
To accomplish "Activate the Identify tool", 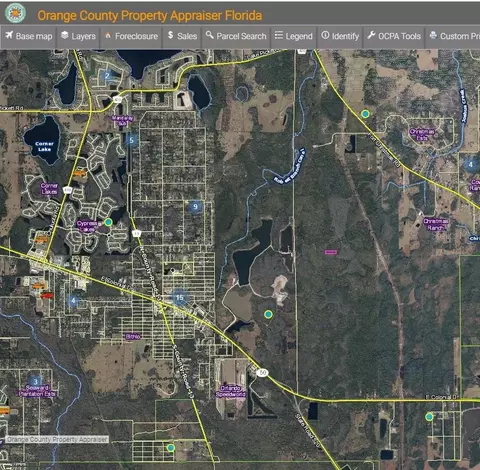I will (x=340, y=36).
